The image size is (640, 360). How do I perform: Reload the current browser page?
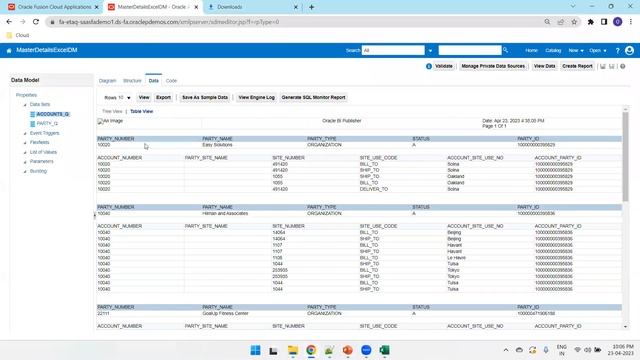tap(36, 22)
